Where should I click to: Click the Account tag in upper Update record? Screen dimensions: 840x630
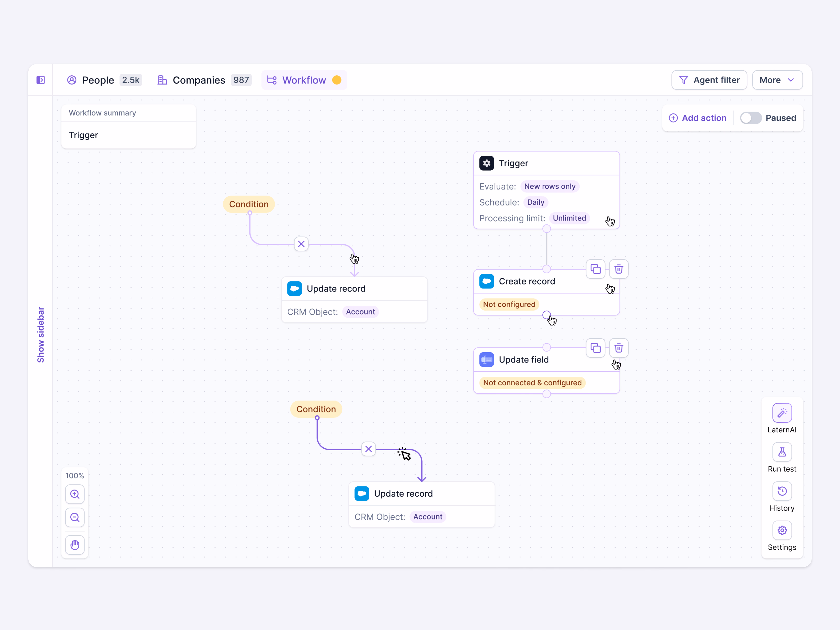point(360,312)
